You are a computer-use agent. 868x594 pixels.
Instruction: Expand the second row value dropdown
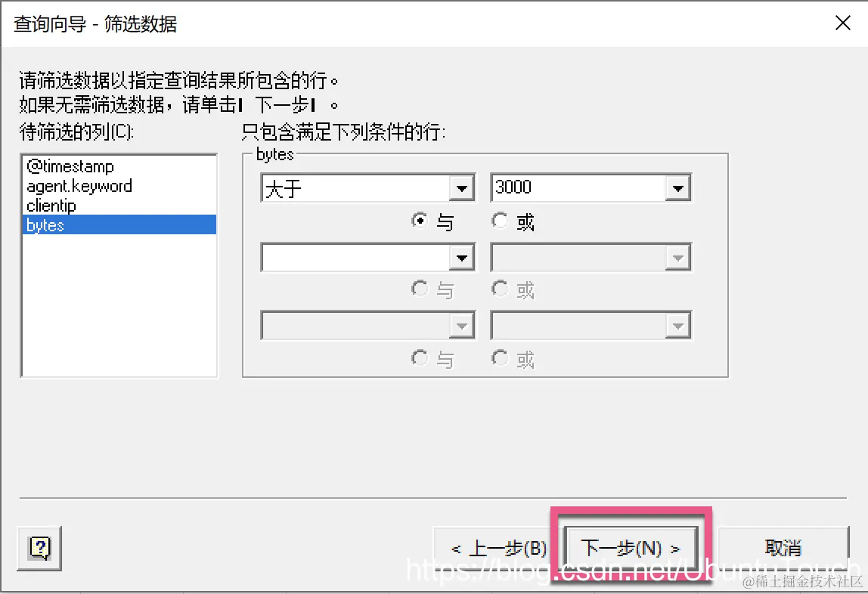point(677,257)
